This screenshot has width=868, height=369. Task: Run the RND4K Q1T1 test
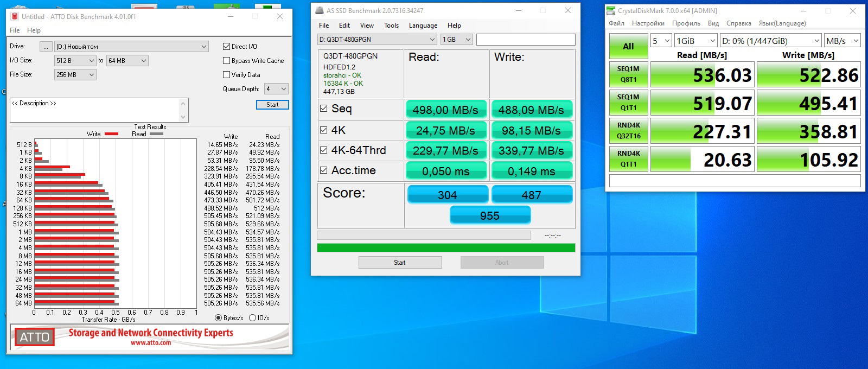pyautogui.click(x=628, y=159)
